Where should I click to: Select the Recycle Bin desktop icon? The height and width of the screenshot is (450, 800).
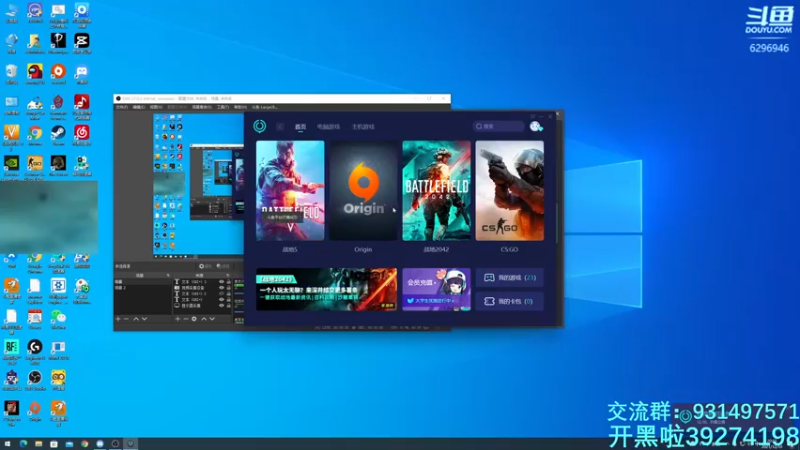[11, 74]
